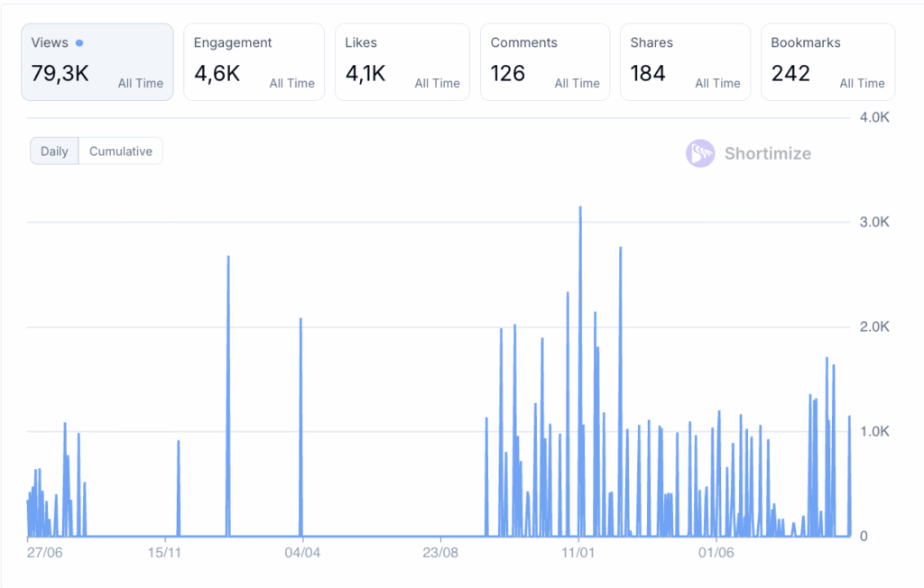The image size is (924, 588).
Task: Click the 3.0K y-axis label
Action: point(873,222)
